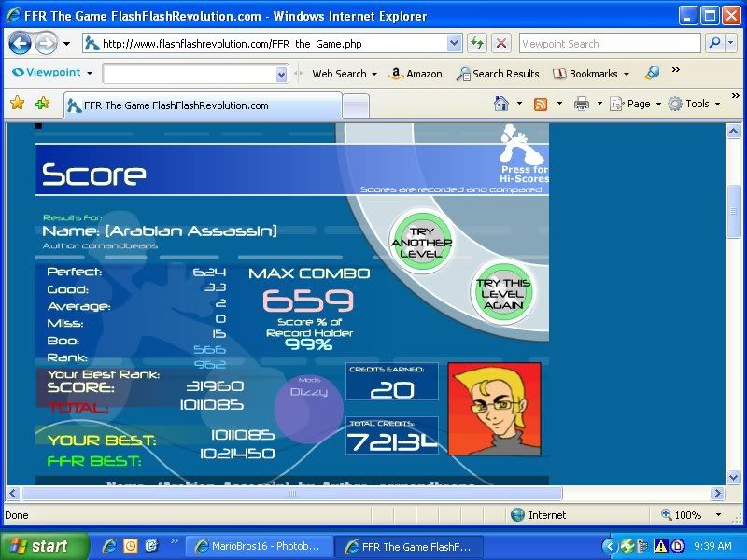The width and height of the screenshot is (747, 560).
Task: Click the RSS feeds icon
Action: 541,104
